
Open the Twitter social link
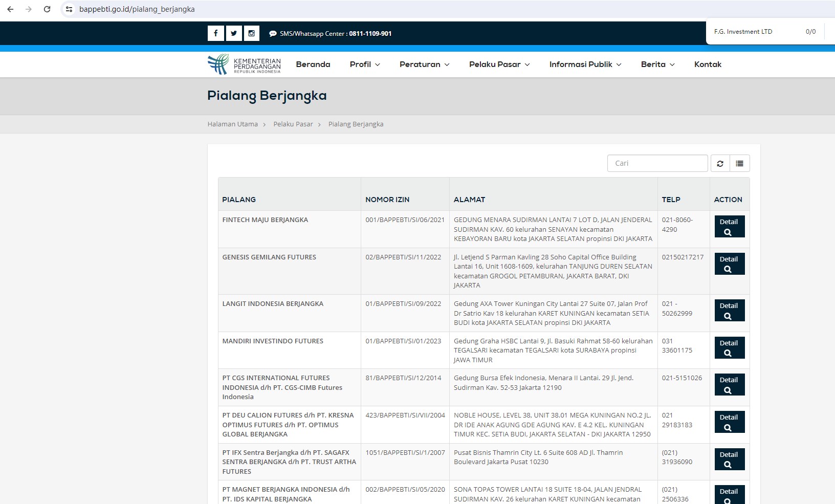point(233,33)
